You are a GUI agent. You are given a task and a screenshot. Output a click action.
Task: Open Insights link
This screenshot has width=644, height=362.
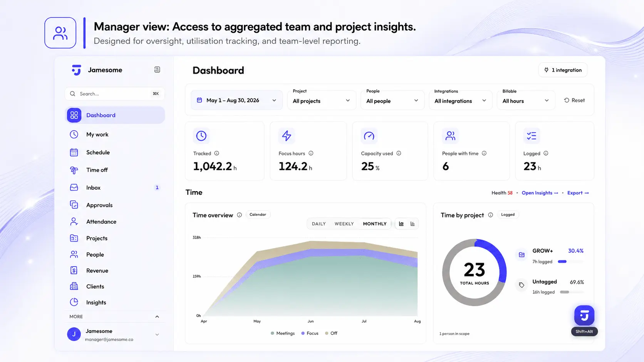coord(540,193)
